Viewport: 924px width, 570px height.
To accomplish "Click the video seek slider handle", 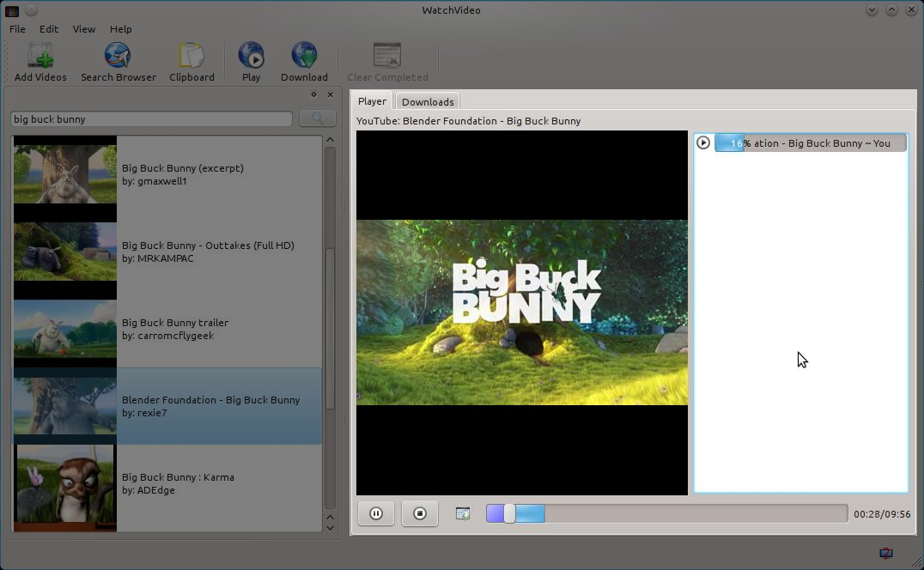I will click(x=509, y=513).
